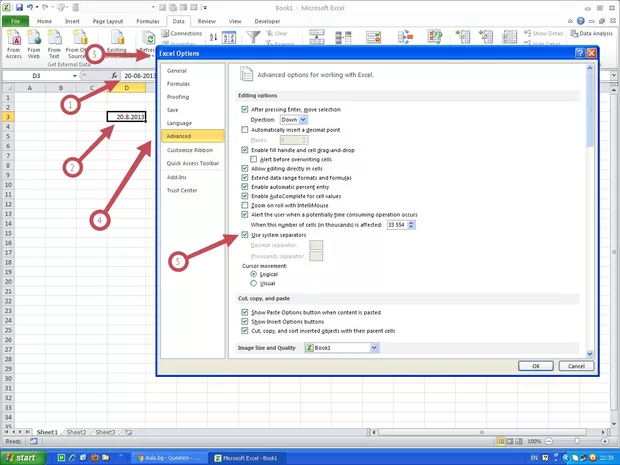Uncheck Use system separators
620x465 pixels.
[x=245, y=235]
